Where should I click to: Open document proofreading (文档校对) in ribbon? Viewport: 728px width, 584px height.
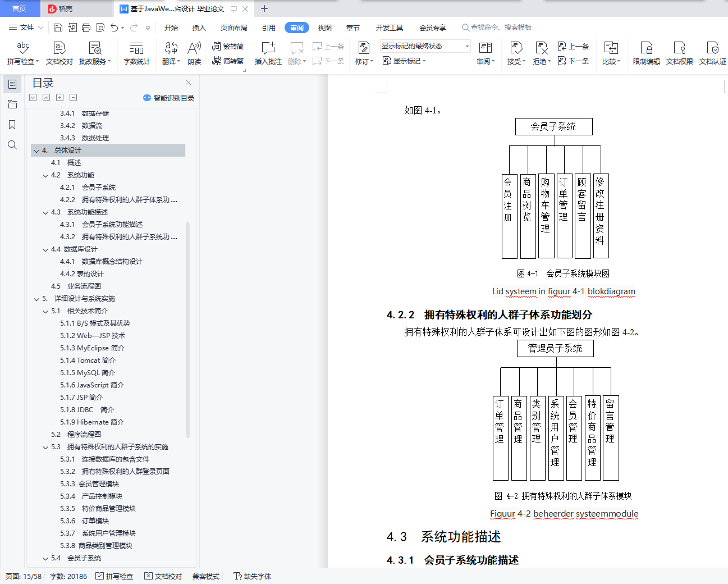pos(59,53)
